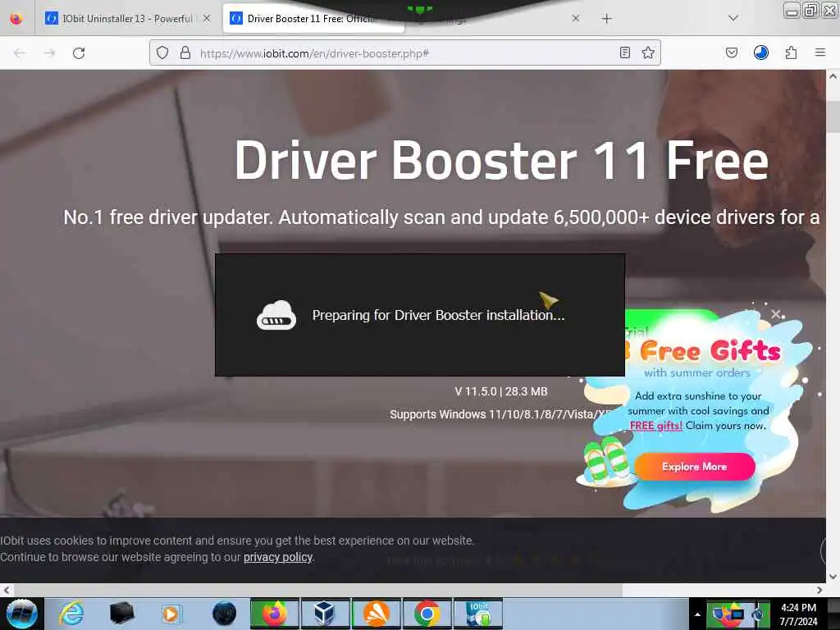The image size is (840, 630).
Task: Go back to the previous page
Action: (x=20, y=53)
